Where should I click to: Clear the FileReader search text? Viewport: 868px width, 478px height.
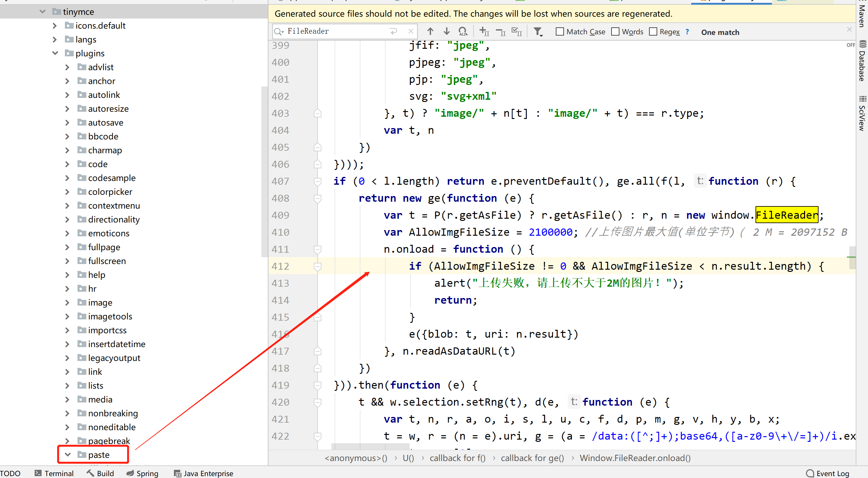point(411,31)
